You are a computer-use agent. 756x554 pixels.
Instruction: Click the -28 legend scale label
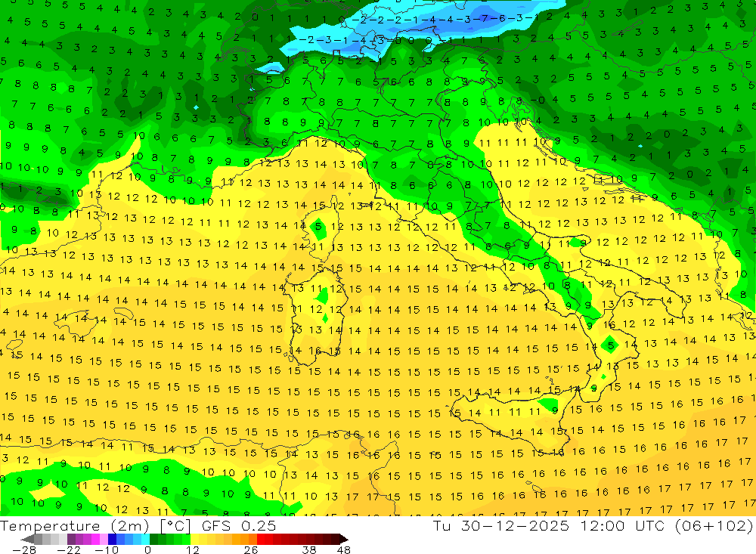(x=24, y=549)
